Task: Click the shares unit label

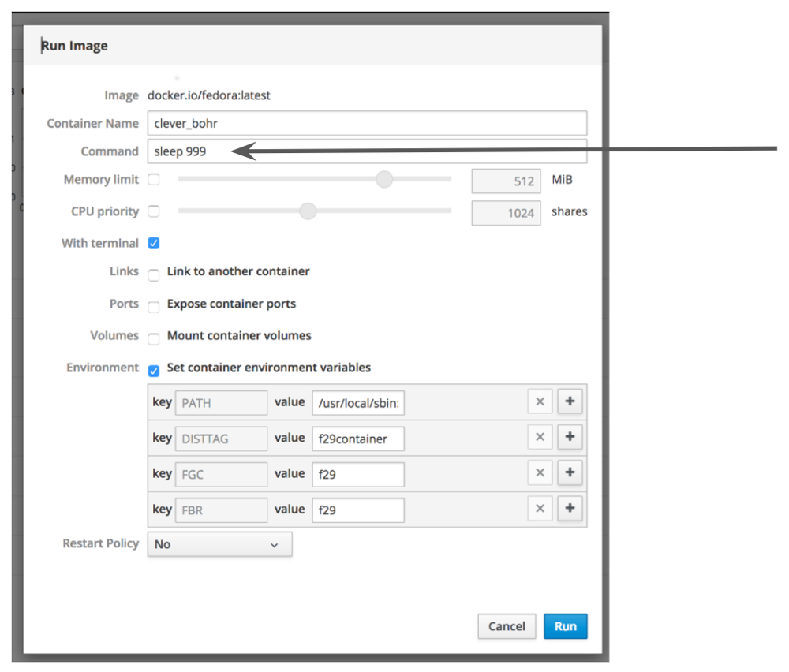Action: [x=569, y=211]
